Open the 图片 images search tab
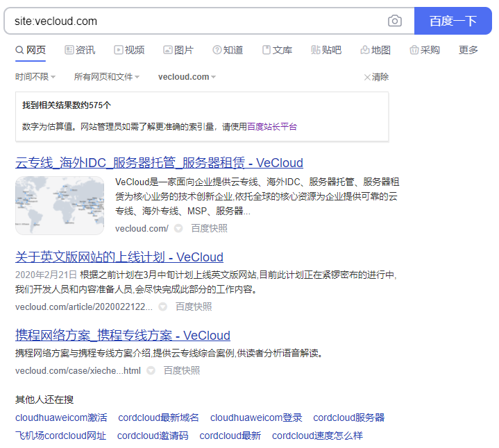Viewport: 499px width, 448px height. pyautogui.click(x=178, y=50)
